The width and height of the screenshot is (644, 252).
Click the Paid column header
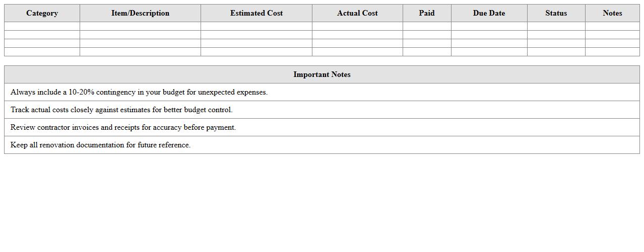[x=427, y=13]
